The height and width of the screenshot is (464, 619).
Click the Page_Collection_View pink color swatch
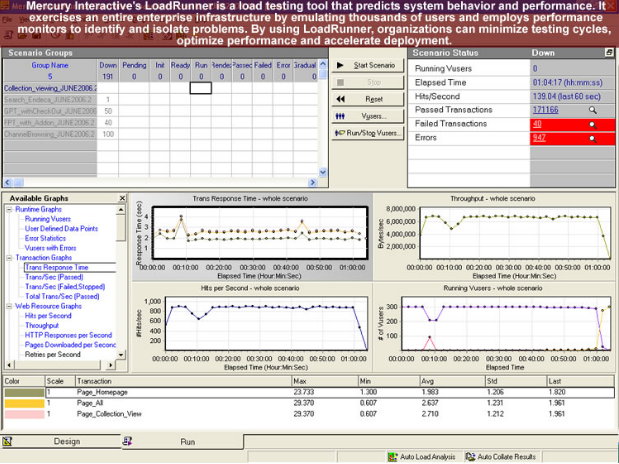point(24,414)
